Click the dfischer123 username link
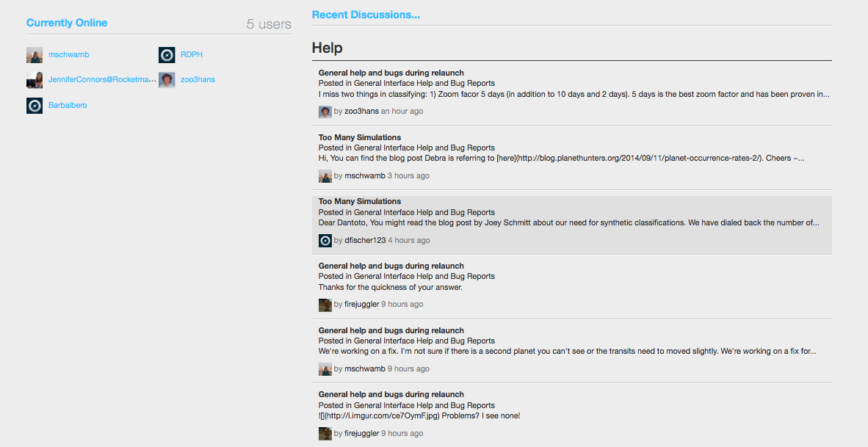 pos(365,240)
